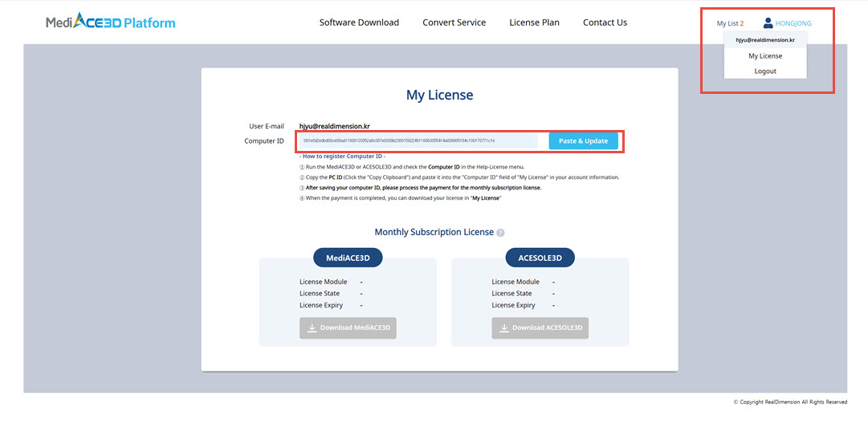Click License Expiry label under ACESOLE3D
This screenshot has width=868, height=443.
coord(513,305)
